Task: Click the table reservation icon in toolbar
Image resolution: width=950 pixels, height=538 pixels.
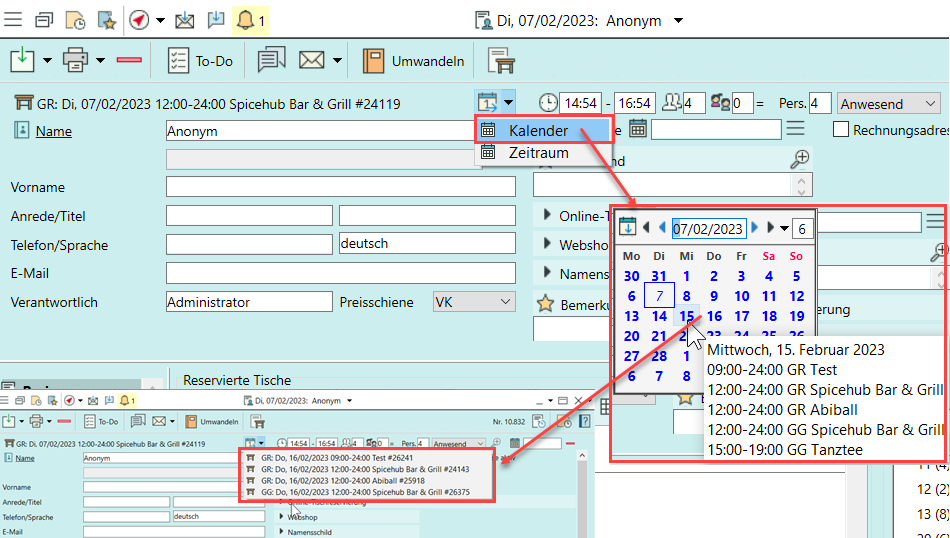Action: pos(501,61)
